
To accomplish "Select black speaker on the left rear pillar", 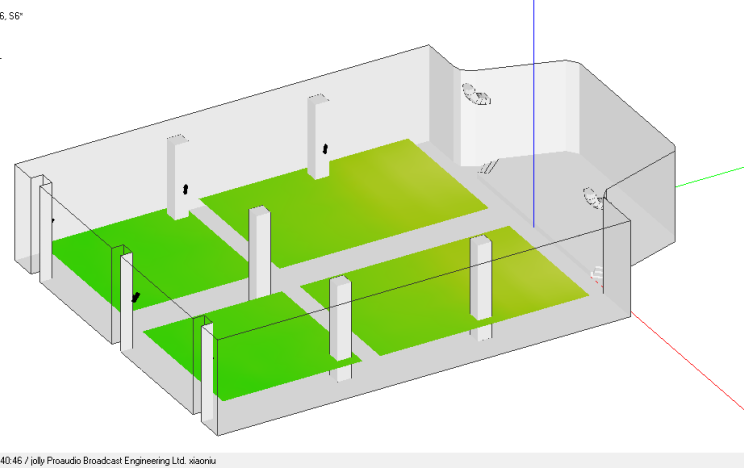I will pos(183,188).
